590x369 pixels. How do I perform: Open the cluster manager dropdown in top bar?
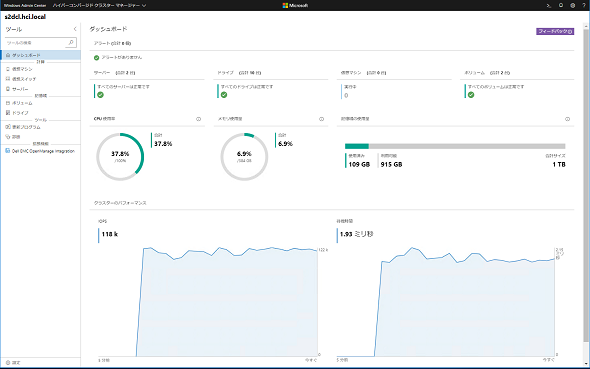coord(99,5)
